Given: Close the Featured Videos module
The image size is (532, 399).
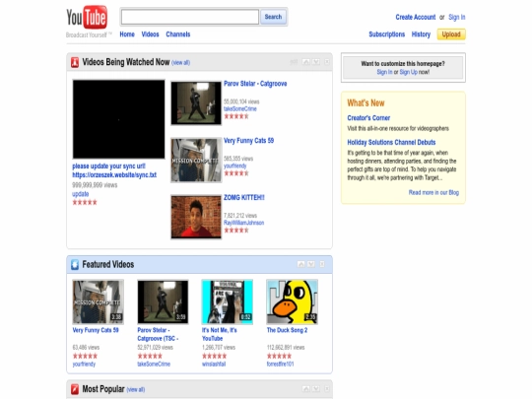Looking at the screenshot, I should click(x=322, y=264).
